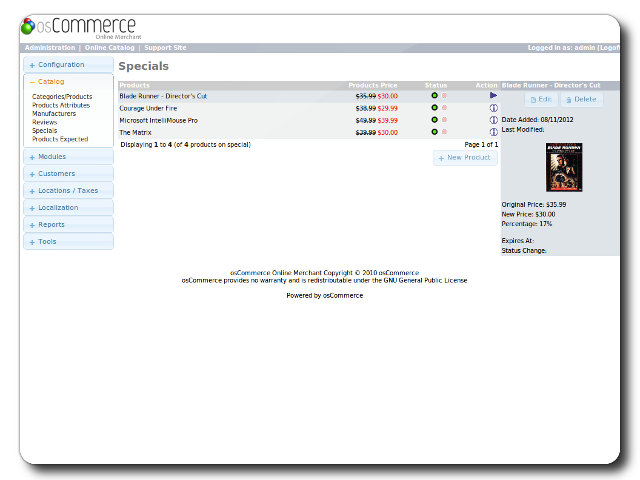
Task: Click the osCommerce logo
Action: tap(78, 27)
